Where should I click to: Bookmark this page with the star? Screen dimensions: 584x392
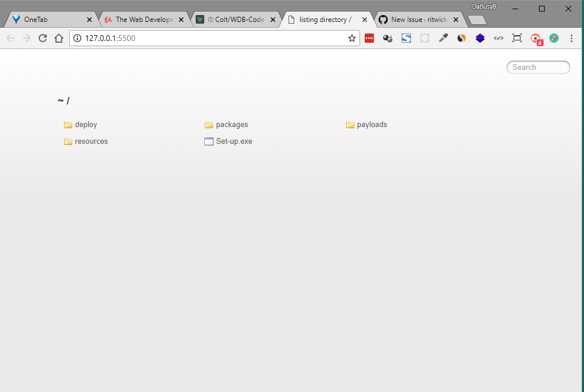[x=351, y=38]
